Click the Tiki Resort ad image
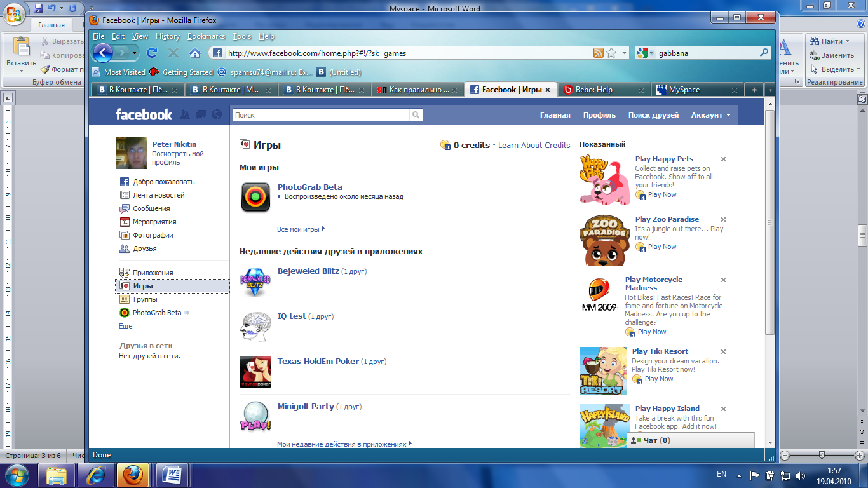 (x=603, y=371)
